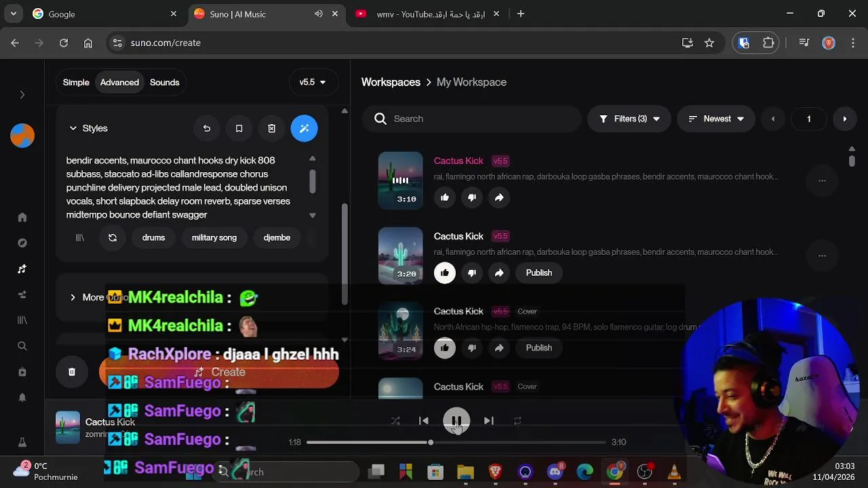The image size is (868, 488).
Task: Go to next page of songs
Action: tap(844, 119)
